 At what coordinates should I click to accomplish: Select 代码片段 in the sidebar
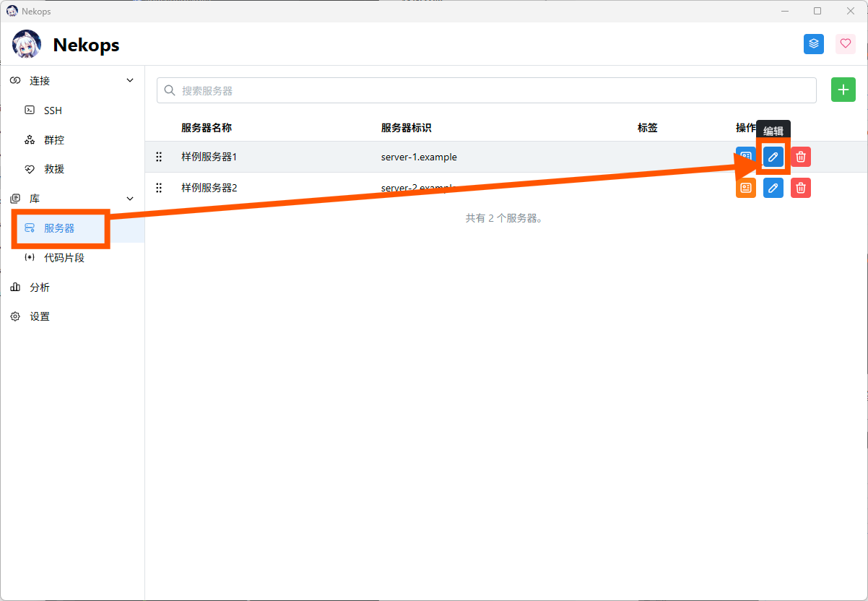pos(64,258)
